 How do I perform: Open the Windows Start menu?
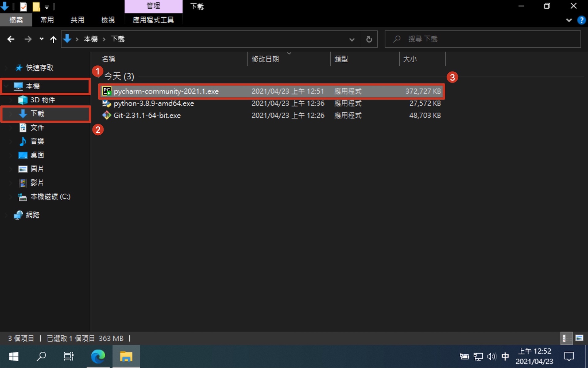point(14,357)
